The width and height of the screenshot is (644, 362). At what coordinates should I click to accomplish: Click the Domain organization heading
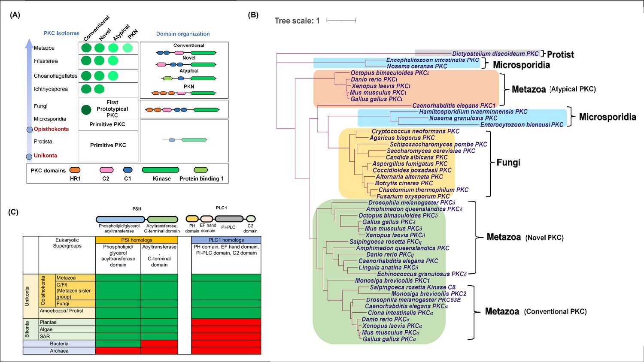pyautogui.click(x=183, y=34)
